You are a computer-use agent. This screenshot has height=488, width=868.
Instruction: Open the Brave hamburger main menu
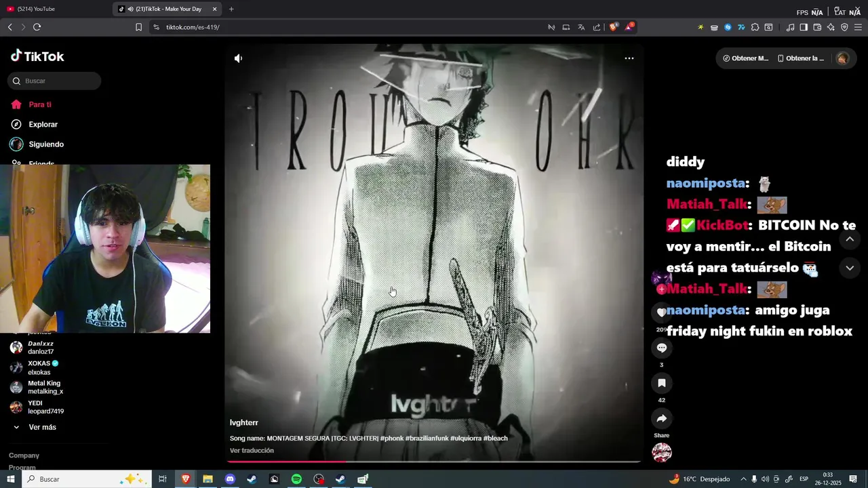pyautogui.click(x=858, y=27)
